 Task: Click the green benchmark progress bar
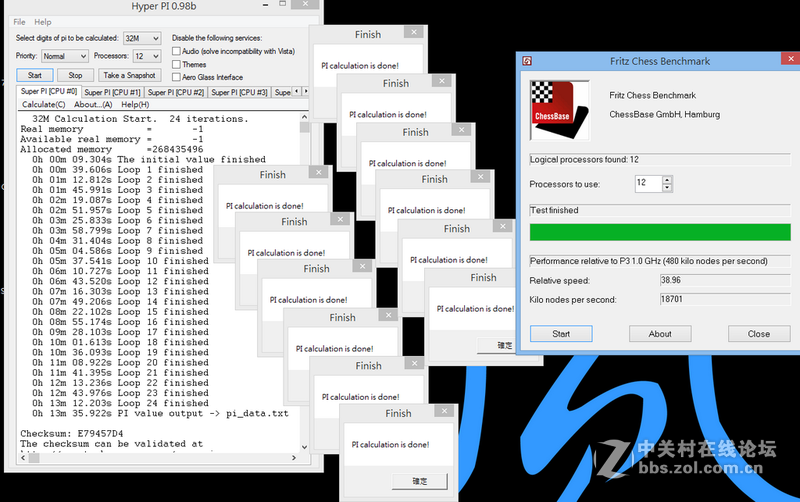(660, 232)
